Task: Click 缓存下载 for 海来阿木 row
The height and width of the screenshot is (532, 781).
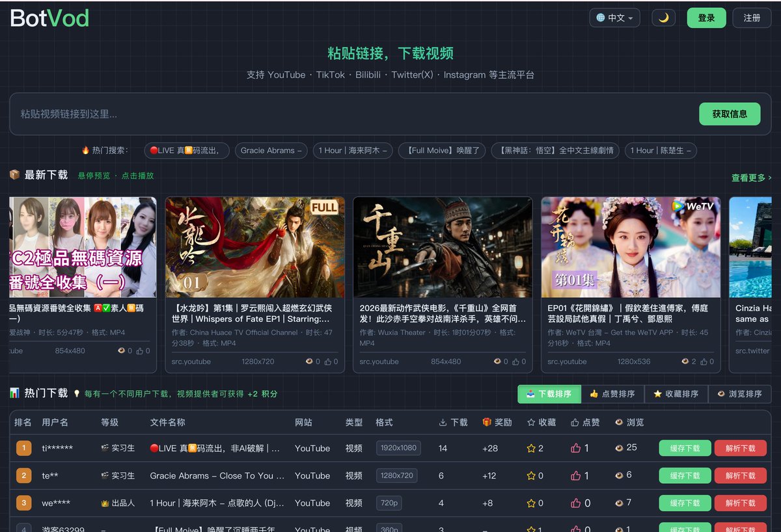Action: coord(685,503)
